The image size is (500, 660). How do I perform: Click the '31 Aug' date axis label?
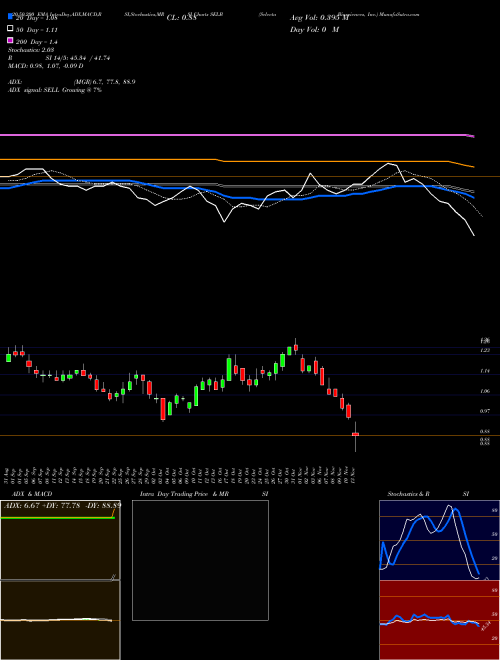[x=8, y=475]
